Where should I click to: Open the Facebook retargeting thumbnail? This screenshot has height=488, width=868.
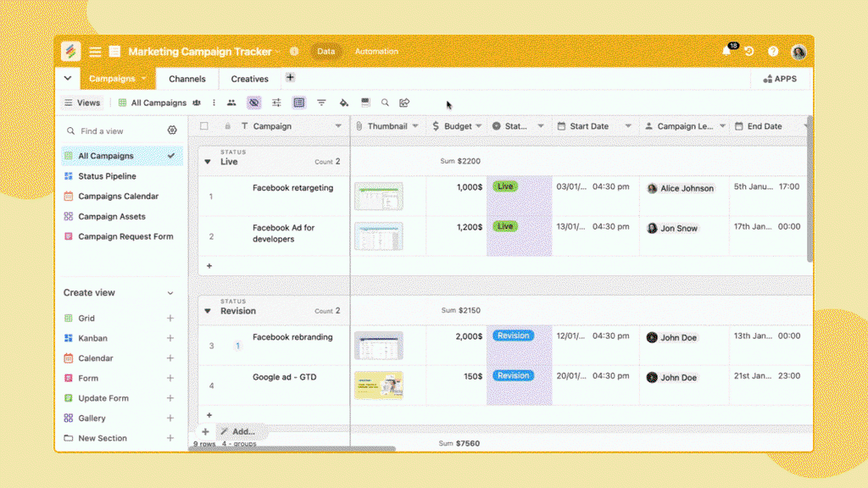click(x=379, y=197)
